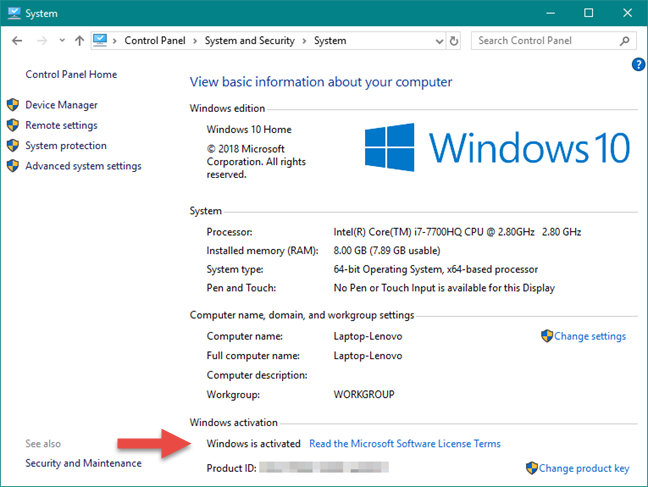Click the View basic information heading
The height and width of the screenshot is (487, 648).
click(x=321, y=82)
